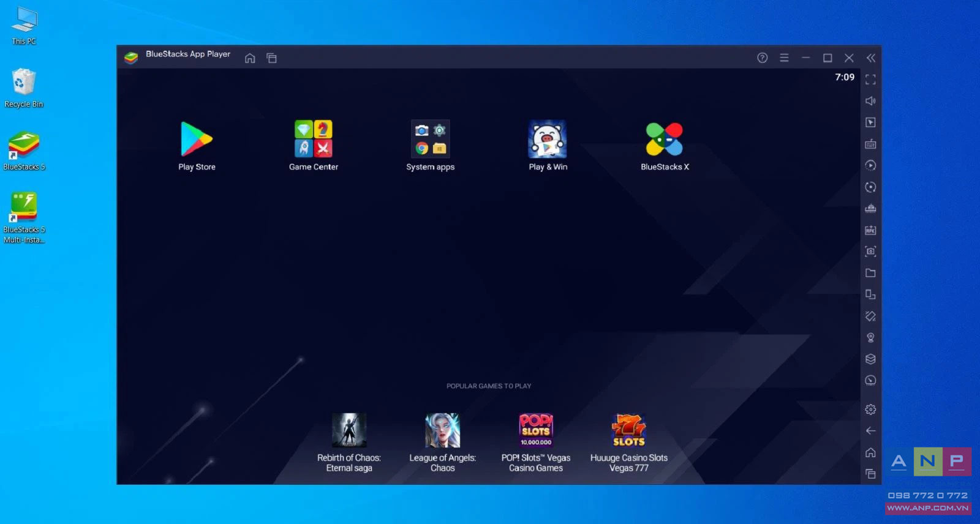
Task: Open League of Angels: Chaos game
Action: click(442, 430)
